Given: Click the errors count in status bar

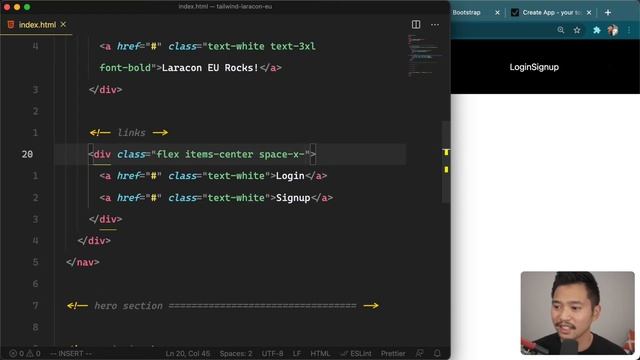Looking at the screenshot, I should tap(17, 353).
